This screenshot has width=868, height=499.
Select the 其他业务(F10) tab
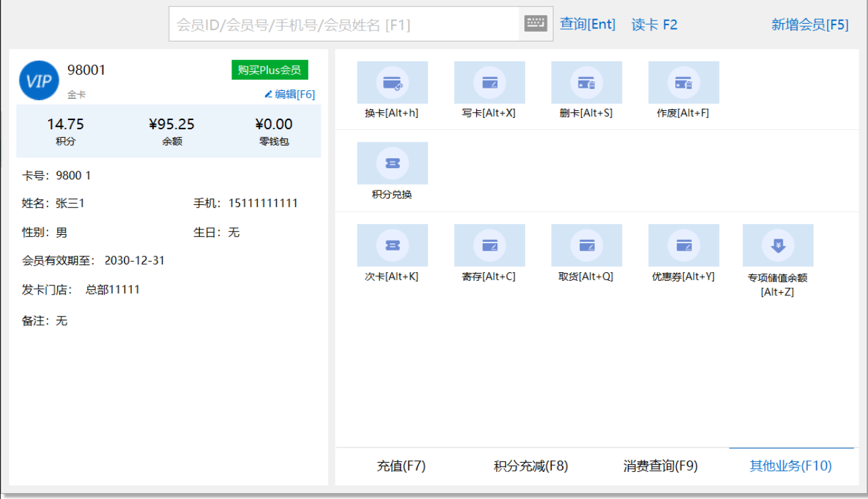(790, 467)
